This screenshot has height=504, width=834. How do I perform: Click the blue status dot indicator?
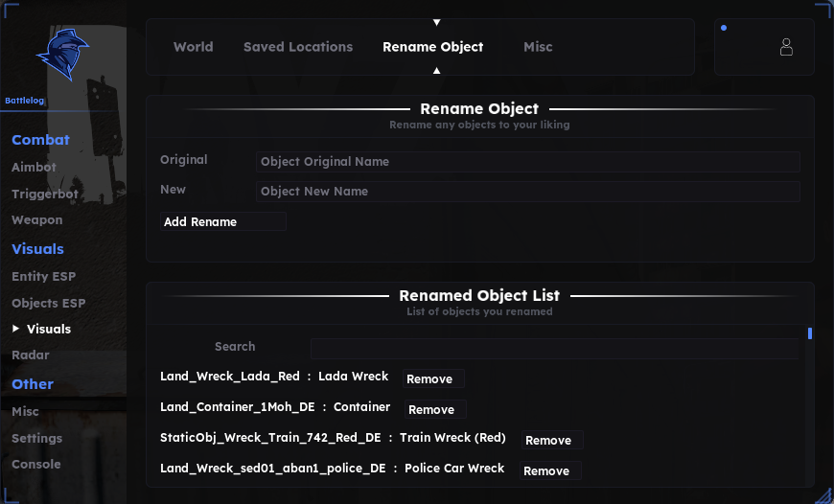click(x=724, y=28)
